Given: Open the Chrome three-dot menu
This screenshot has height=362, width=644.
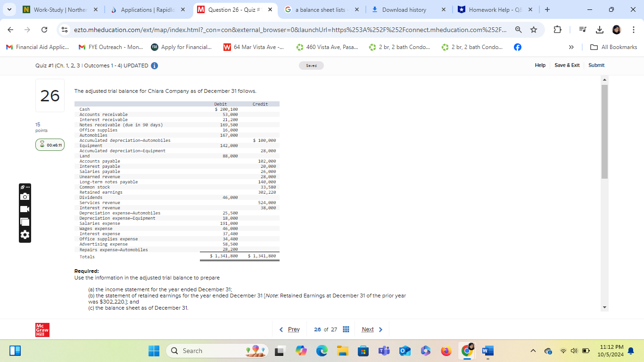Looking at the screenshot, I should [633, 30].
